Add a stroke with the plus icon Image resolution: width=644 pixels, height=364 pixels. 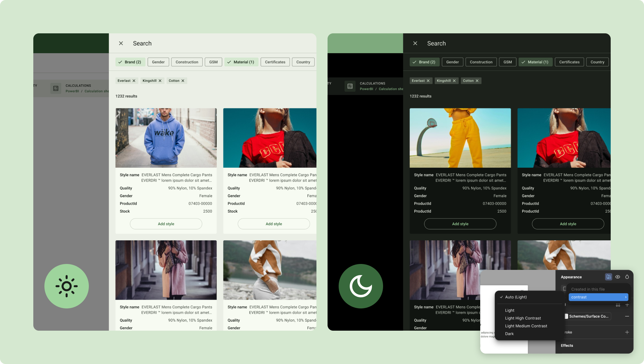[627, 332]
